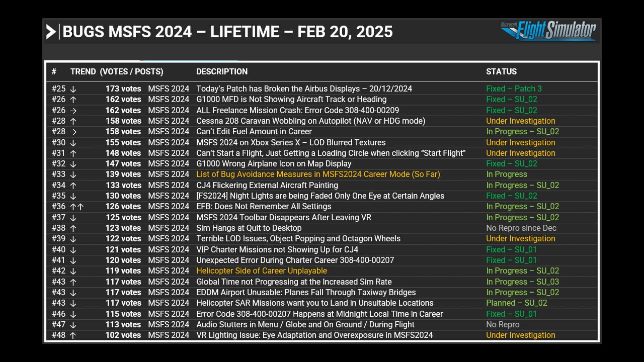This screenshot has width=644, height=362.
Task: Click the double up trend arrows for rank #36
Action: tap(76, 207)
